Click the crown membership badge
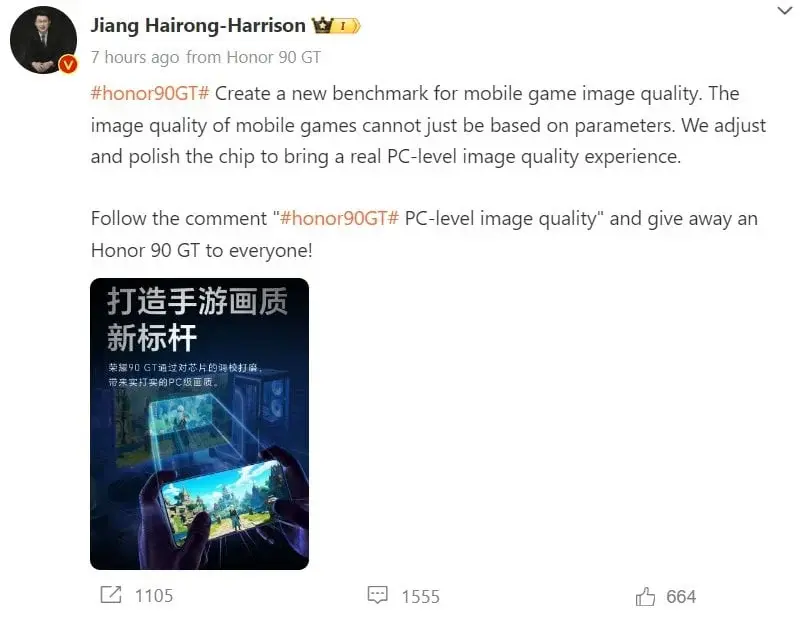 tap(322, 25)
